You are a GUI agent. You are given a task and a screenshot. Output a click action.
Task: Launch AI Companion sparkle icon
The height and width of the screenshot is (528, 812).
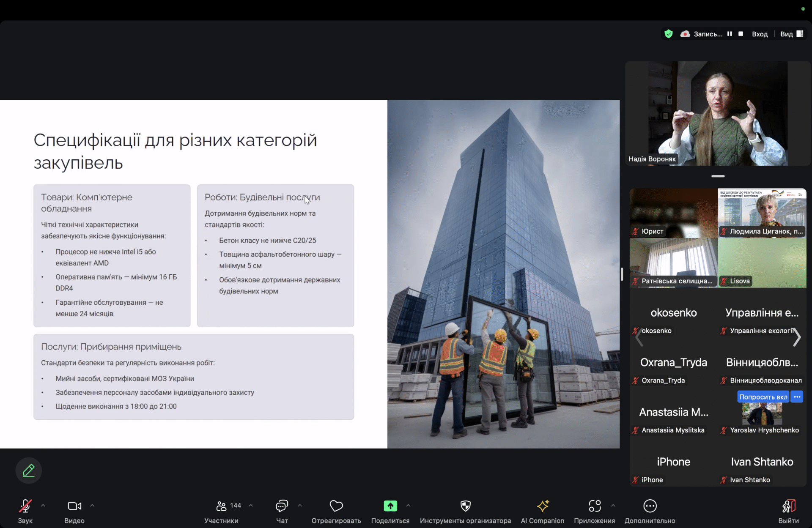(x=543, y=506)
